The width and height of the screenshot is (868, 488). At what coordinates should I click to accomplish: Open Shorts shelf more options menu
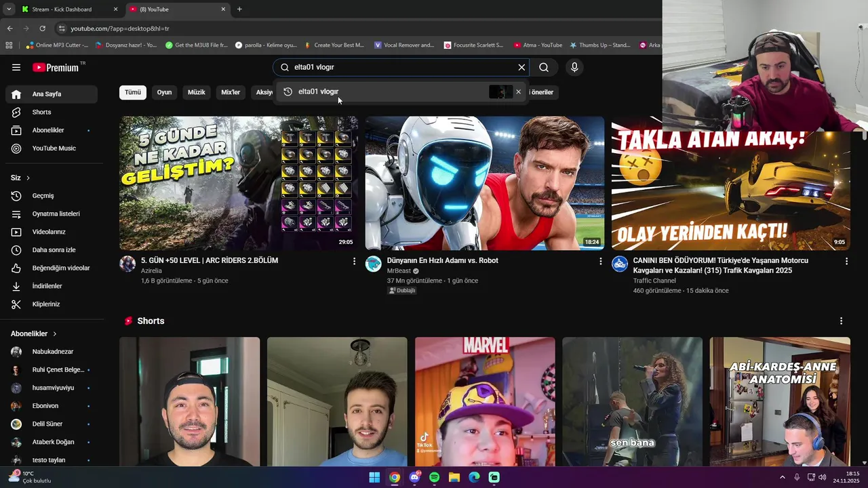(x=841, y=321)
